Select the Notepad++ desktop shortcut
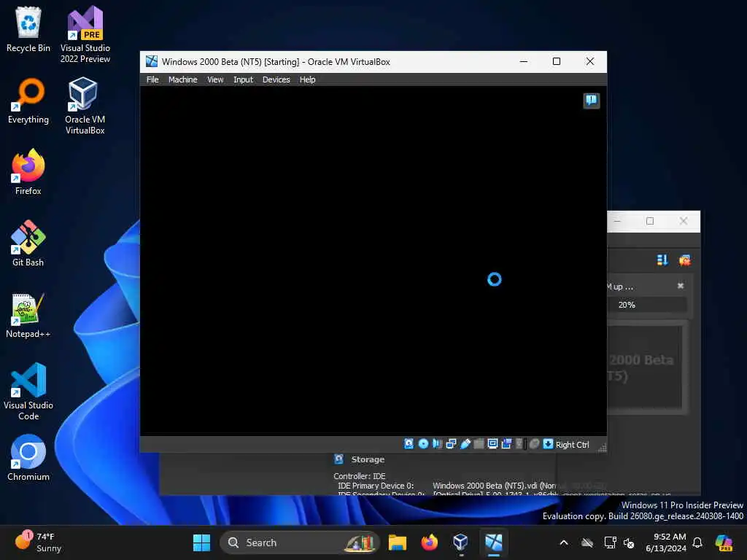 point(28,315)
